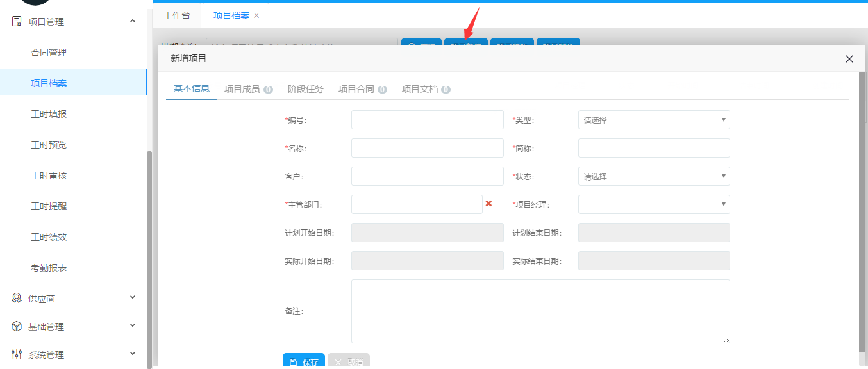Collapse the 项目管理 menu section
This screenshot has width=868, height=369.
tap(133, 21)
